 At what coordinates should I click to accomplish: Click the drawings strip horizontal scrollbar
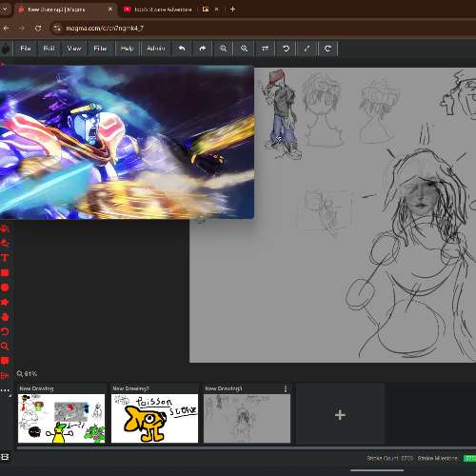coord(247,447)
